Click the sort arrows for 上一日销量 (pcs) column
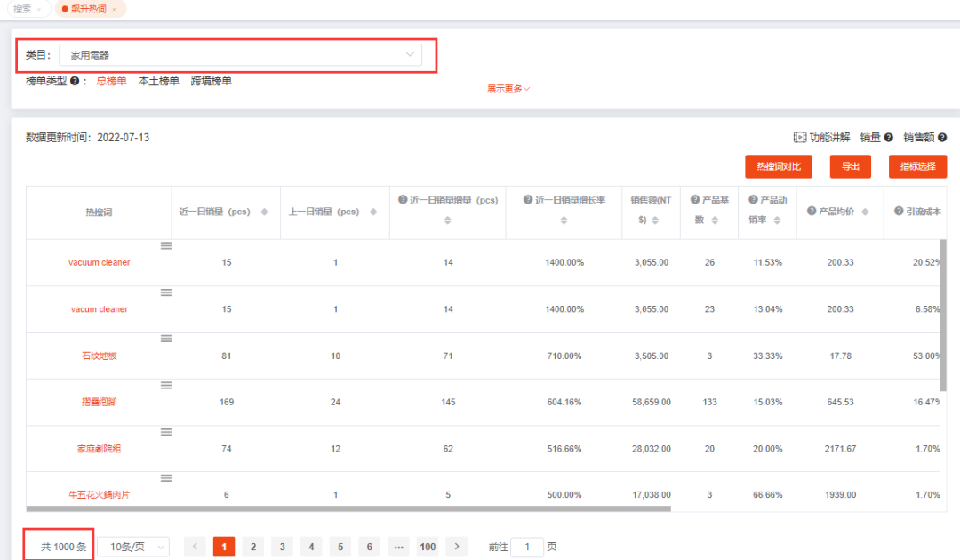The width and height of the screenshot is (960, 560). [372, 212]
